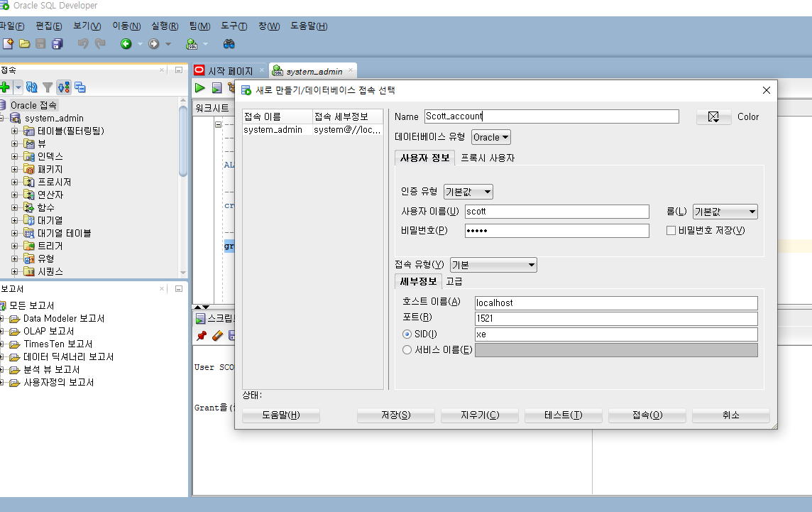Click the 지우기 button
Viewport: 812px width, 512px height.
coord(480,415)
